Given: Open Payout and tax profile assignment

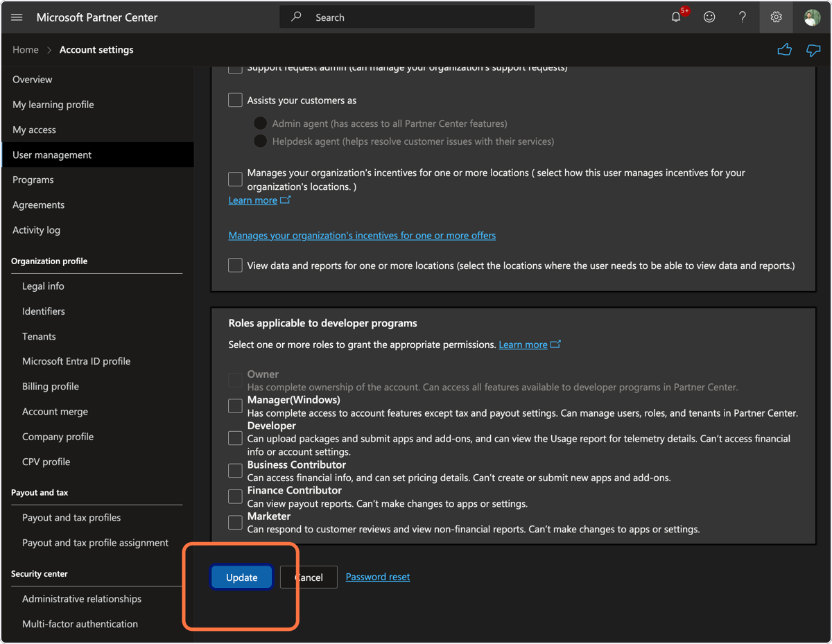Looking at the screenshot, I should tap(97, 543).
